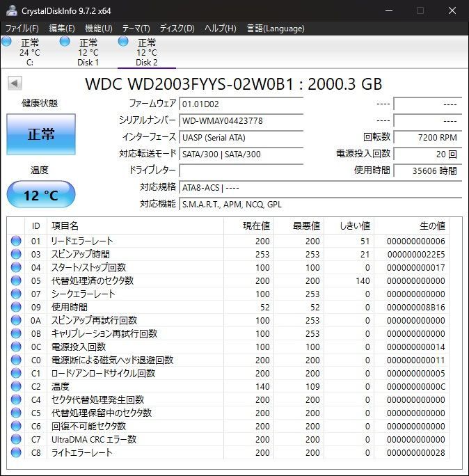Select worst value 109 in 温度 row
This screenshot has width=469, height=476.
pos(312,386)
